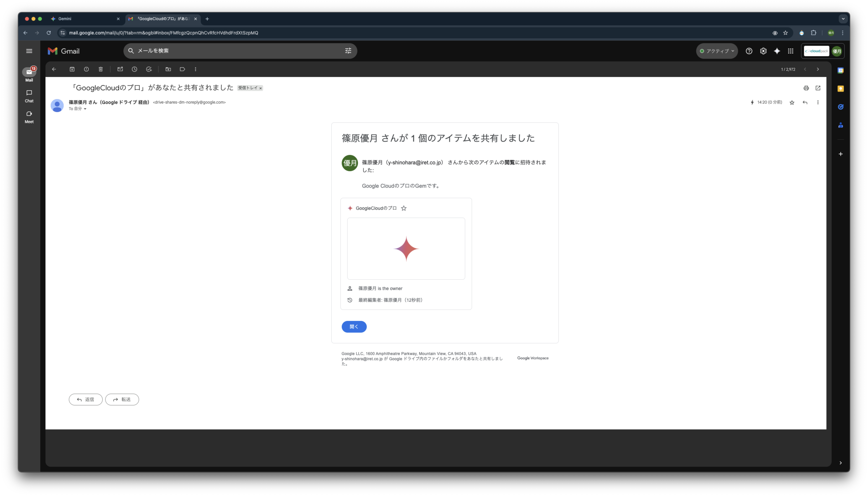This screenshot has height=496, width=868.
Task: Add this email to Tasks
Action: [x=149, y=69]
